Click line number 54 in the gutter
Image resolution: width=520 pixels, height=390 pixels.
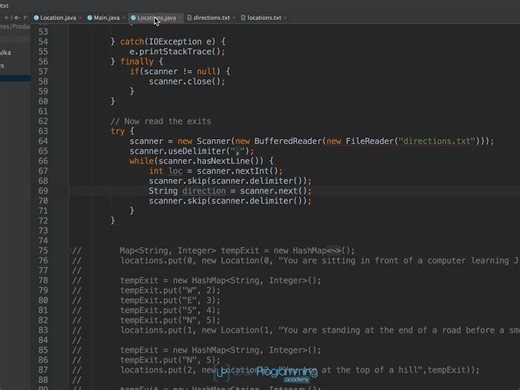[x=43, y=42]
